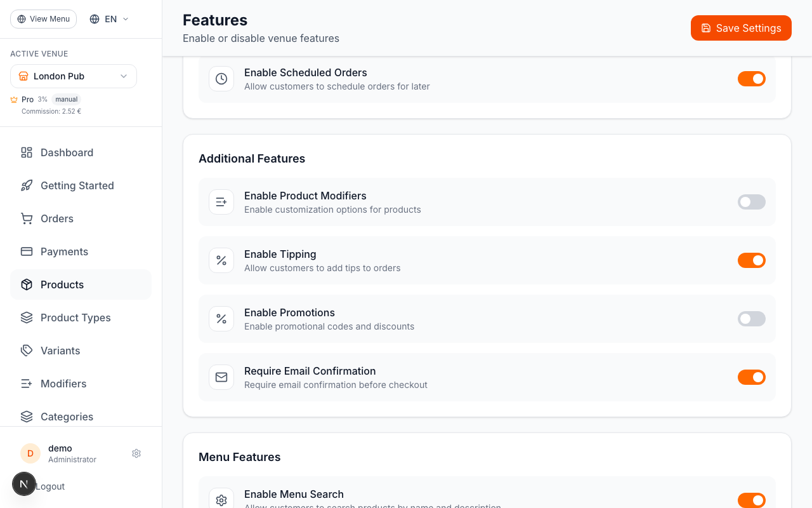Screen dimensions: 812x508
Task: Click the Dashboard grid icon
Action: tap(26, 152)
